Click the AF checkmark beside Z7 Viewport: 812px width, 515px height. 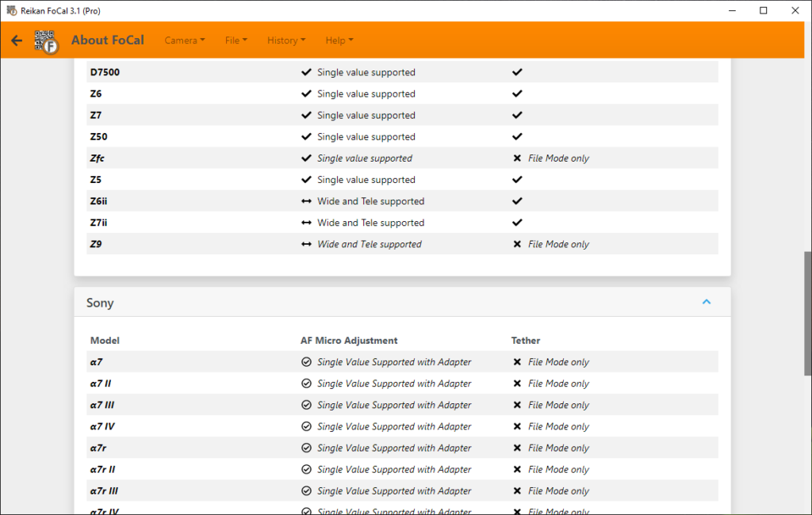click(x=306, y=115)
